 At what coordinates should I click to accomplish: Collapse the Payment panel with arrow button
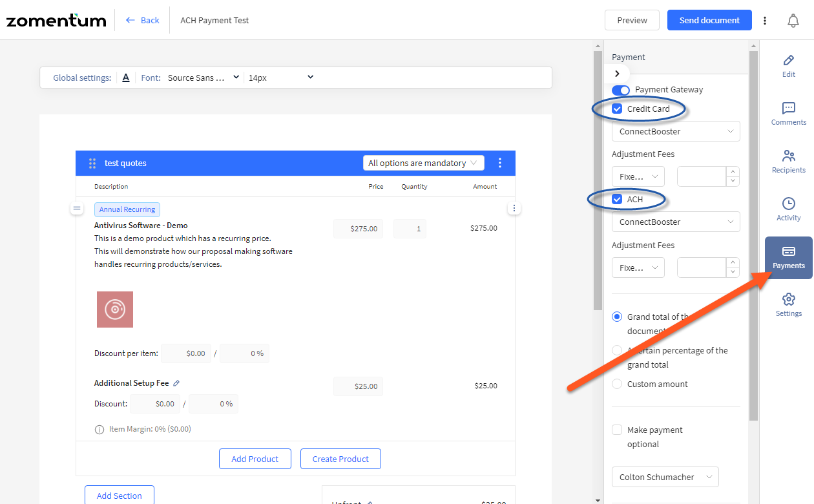tap(617, 74)
